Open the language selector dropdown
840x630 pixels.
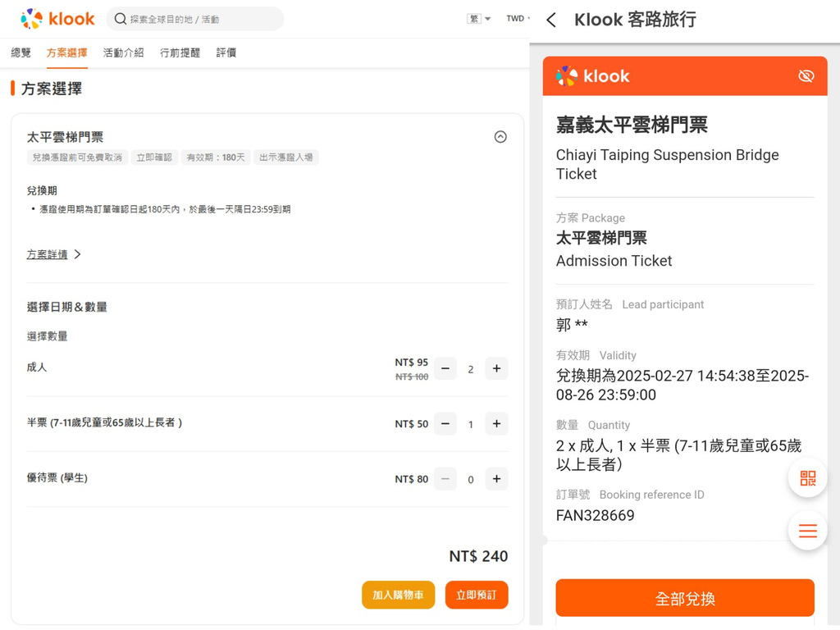[x=478, y=19]
